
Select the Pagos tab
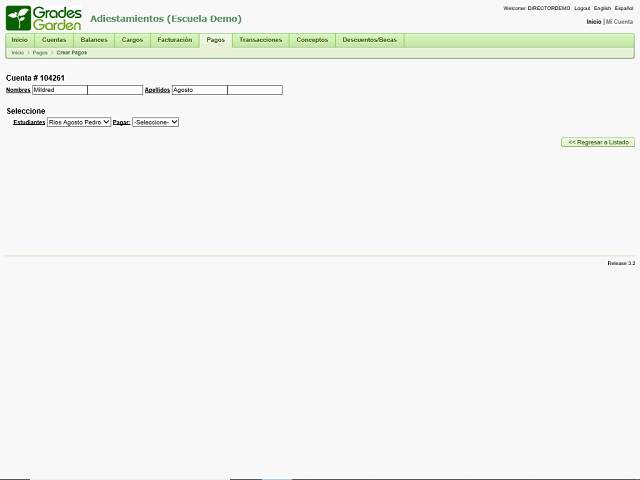pos(216,40)
